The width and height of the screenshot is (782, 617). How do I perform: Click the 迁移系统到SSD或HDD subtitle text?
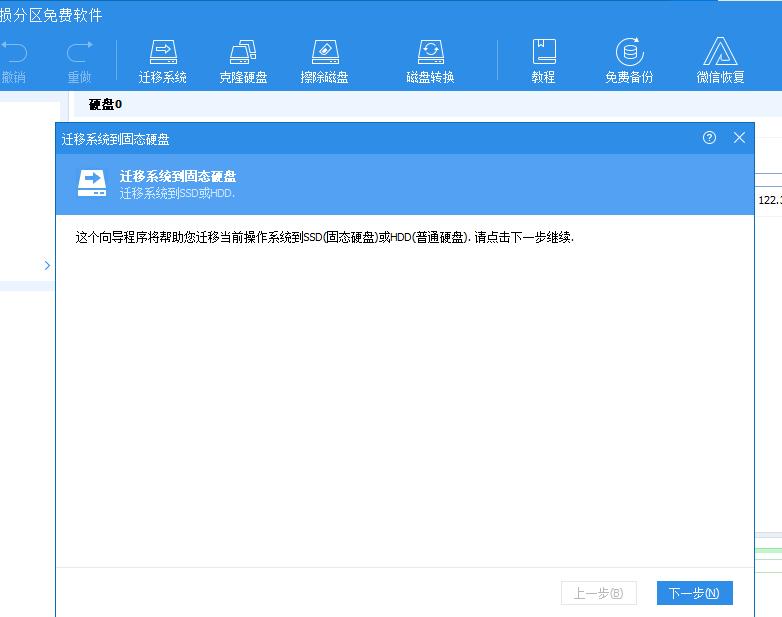[177, 193]
